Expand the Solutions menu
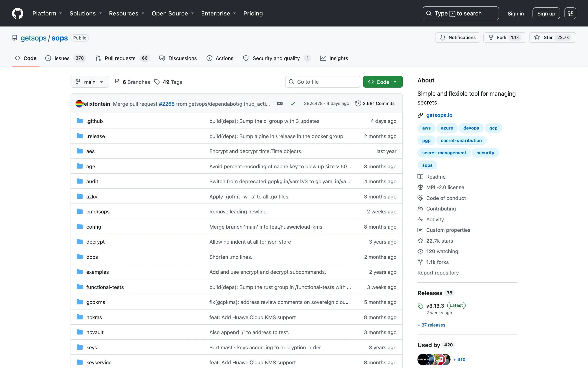The height and width of the screenshot is (368, 588). [x=86, y=13]
